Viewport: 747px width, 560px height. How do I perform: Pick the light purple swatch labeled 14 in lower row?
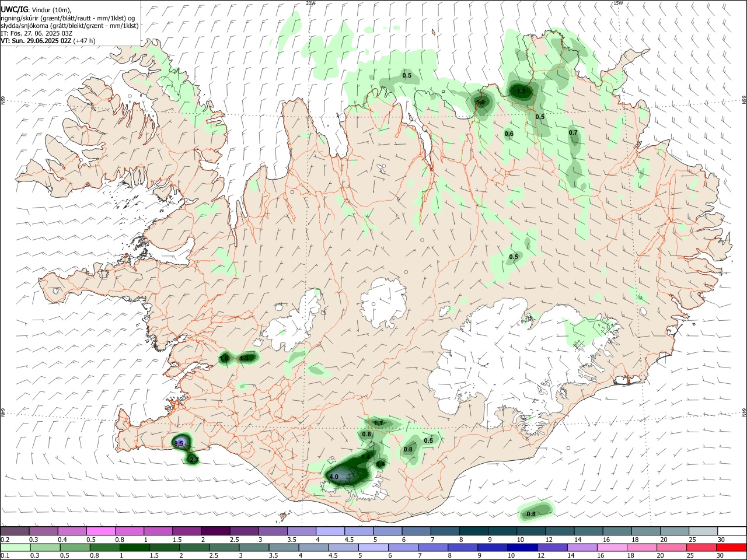pyautogui.click(x=581, y=547)
